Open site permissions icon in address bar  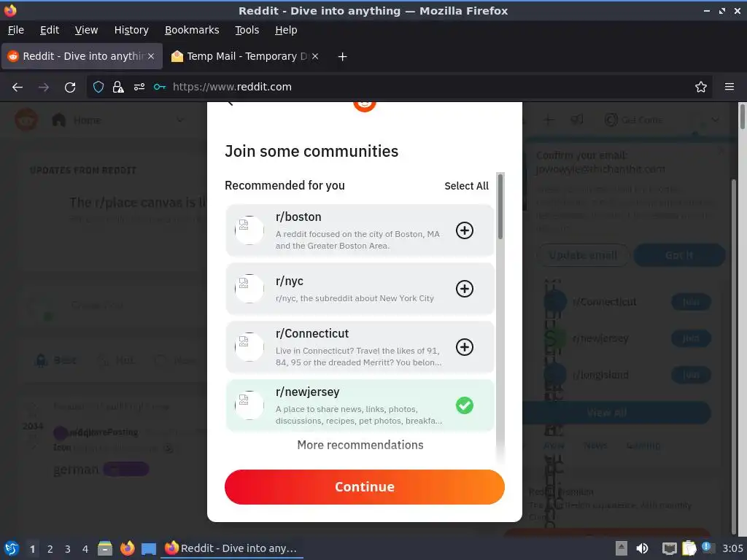coord(139,87)
